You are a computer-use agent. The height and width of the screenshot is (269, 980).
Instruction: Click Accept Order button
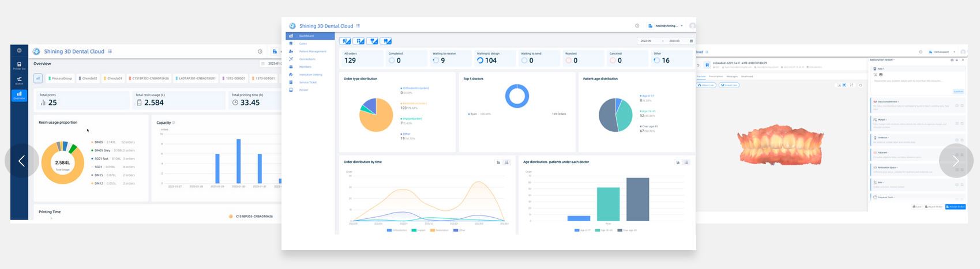[955, 207]
